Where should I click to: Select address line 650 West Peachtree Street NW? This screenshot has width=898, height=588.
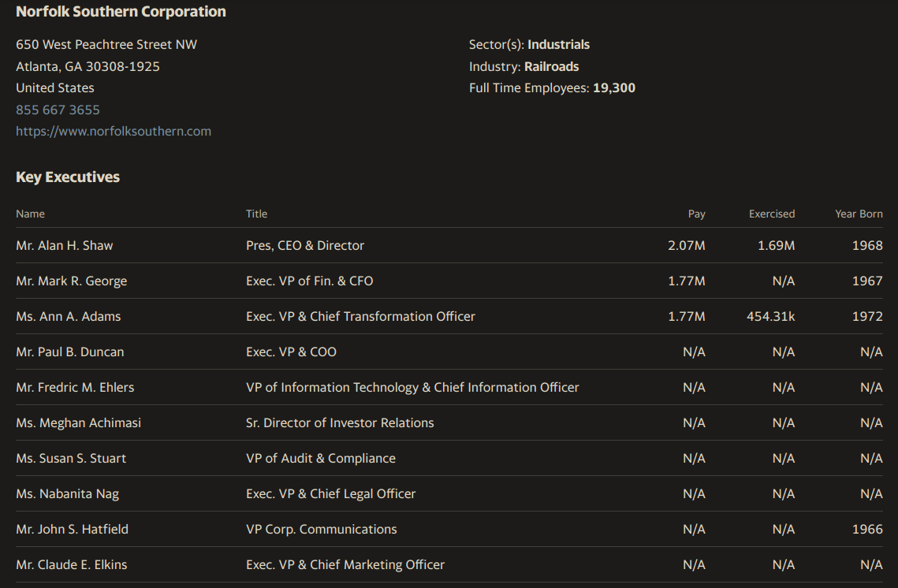coord(106,45)
